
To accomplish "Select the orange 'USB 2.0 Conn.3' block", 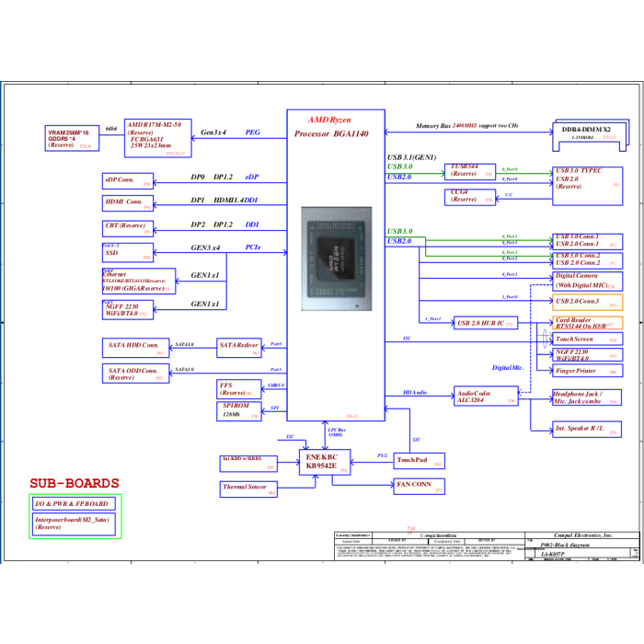I will point(587,302).
